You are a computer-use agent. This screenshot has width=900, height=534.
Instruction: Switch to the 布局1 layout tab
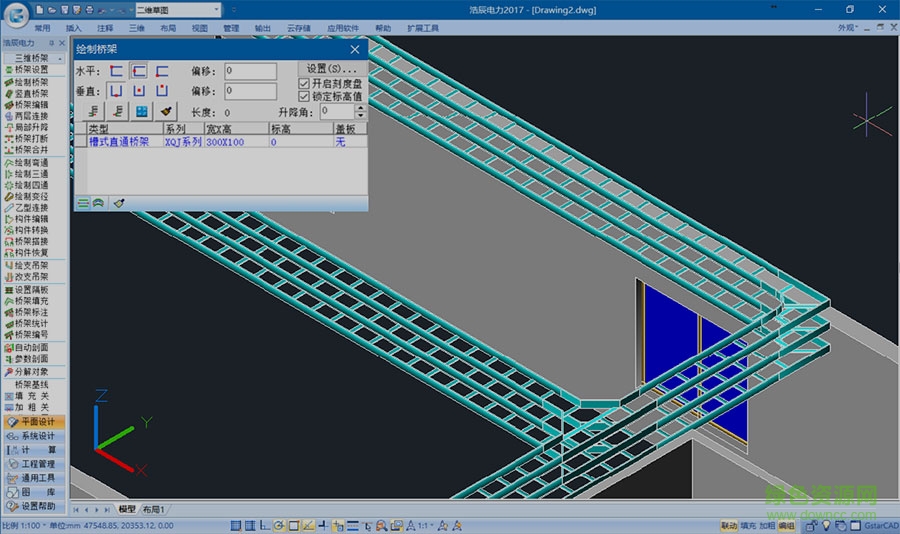click(153, 510)
